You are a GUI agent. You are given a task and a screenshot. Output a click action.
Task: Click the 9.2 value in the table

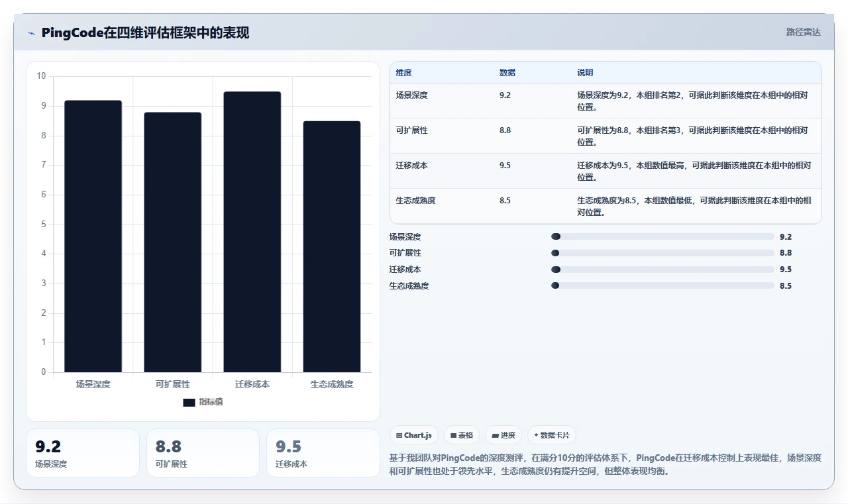point(505,95)
